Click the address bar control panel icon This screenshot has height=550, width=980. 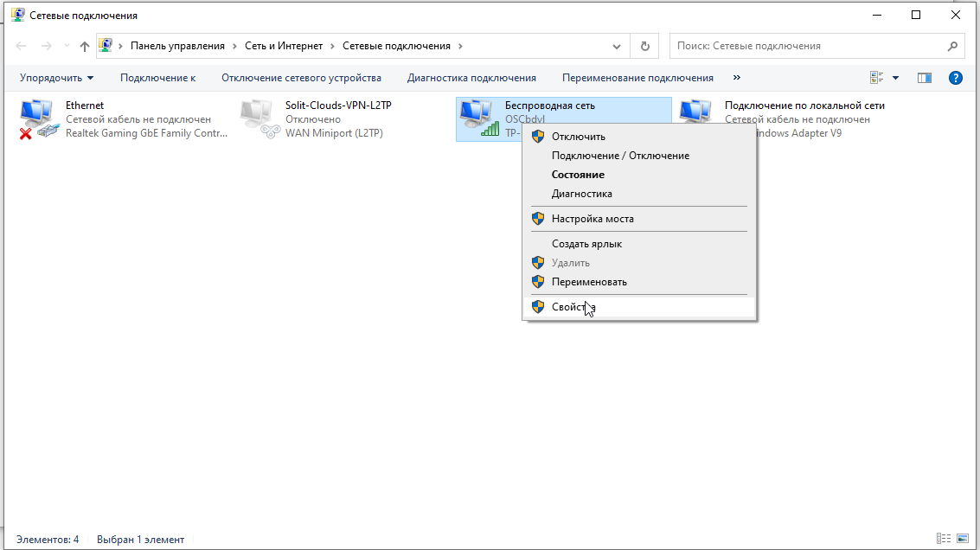point(106,45)
